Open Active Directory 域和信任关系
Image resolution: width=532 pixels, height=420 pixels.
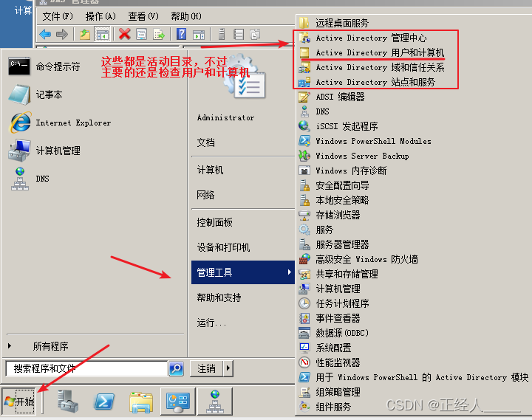371,67
